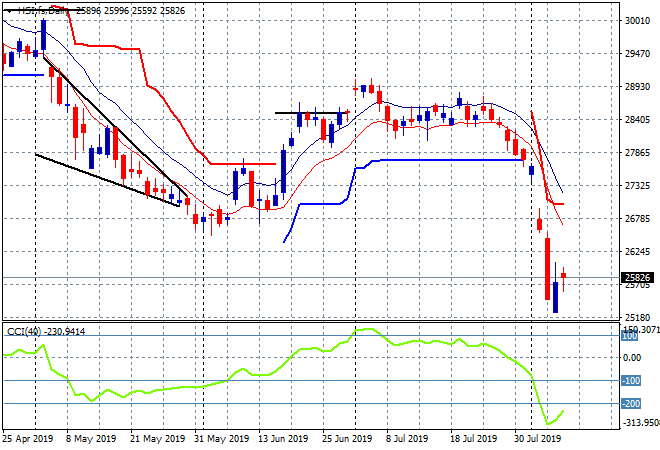The width and height of the screenshot is (660, 450).
Task: Click the 29470 price axis label
Action: pyautogui.click(x=637, y=54)
